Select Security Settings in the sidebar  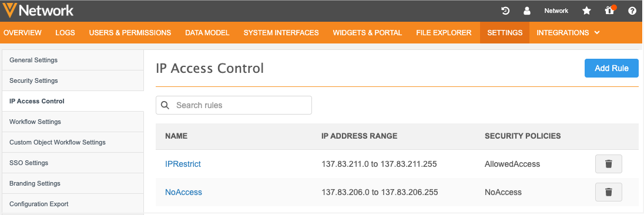pos(73,81)
